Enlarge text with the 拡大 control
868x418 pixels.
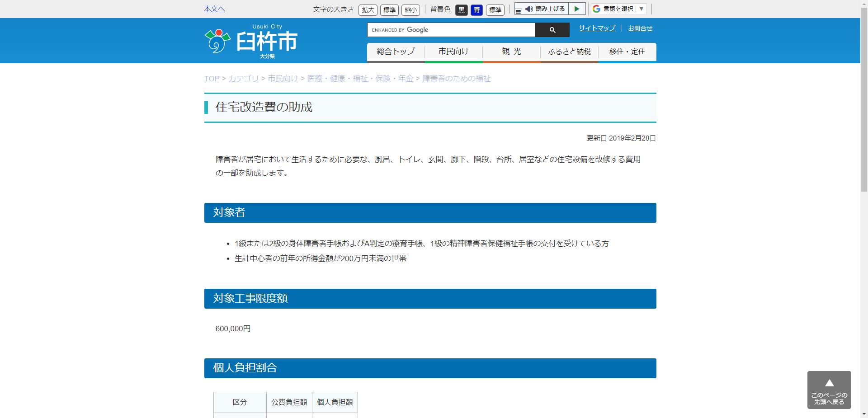coord(368,10)
